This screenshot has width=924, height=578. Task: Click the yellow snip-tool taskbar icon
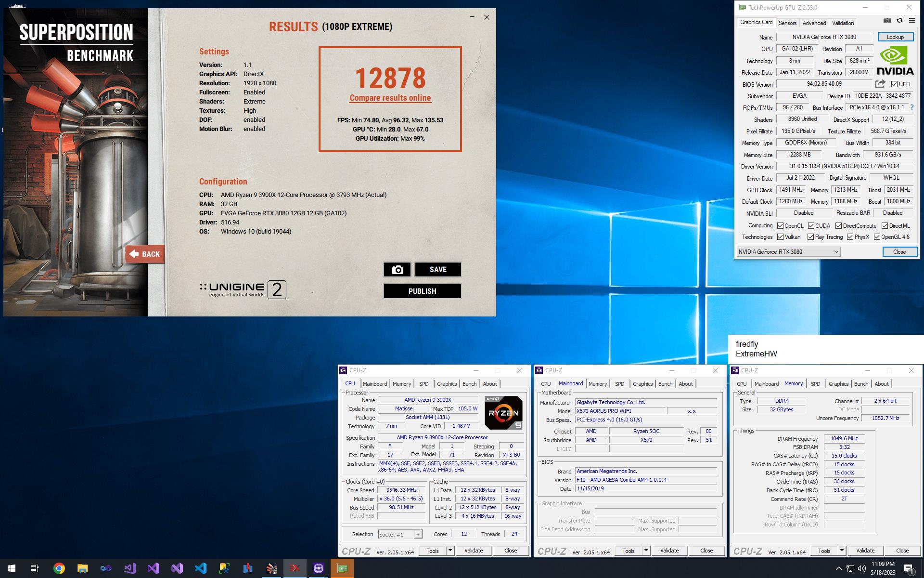click(224, 568)
